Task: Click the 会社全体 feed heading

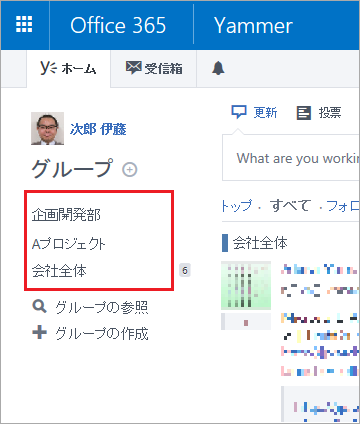Action: (260, 243)
